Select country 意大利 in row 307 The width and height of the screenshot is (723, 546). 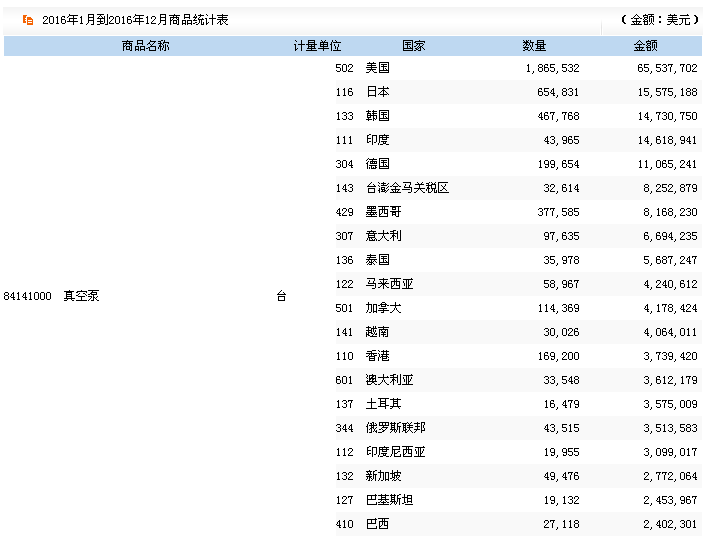coord(384,236)
